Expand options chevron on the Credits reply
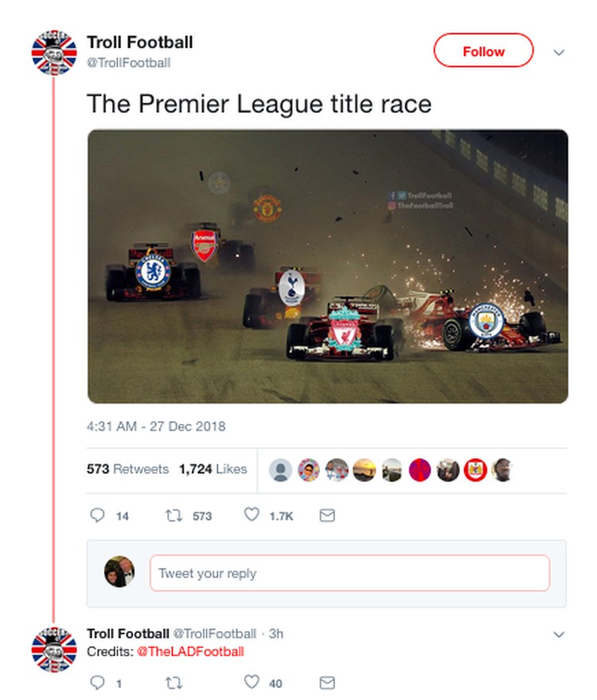 pyautogui.click(x=559, y=635)
